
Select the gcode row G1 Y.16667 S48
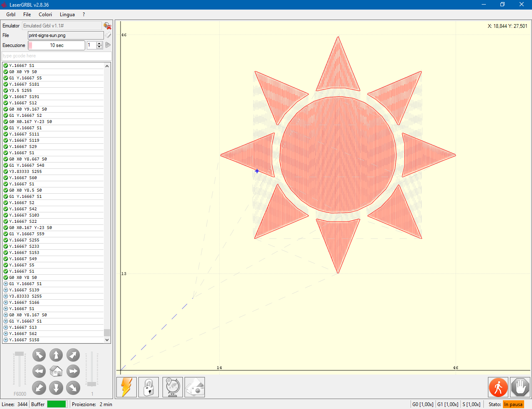53,165
